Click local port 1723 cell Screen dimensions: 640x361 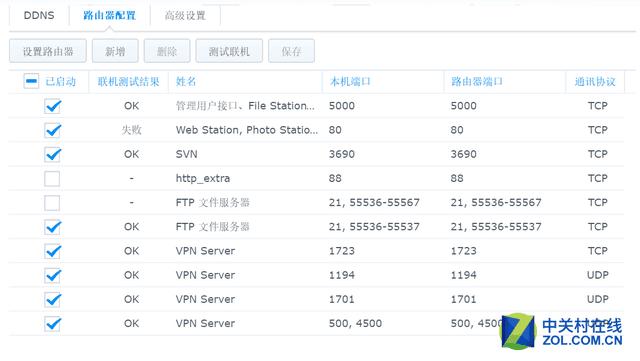coord(342,251)
